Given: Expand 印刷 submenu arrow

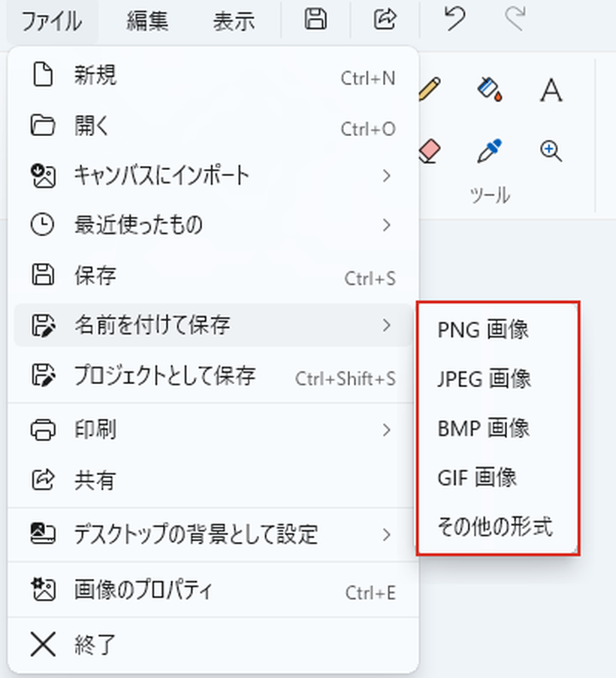Looking at the screenshot, I should click(x=386, y=430).
